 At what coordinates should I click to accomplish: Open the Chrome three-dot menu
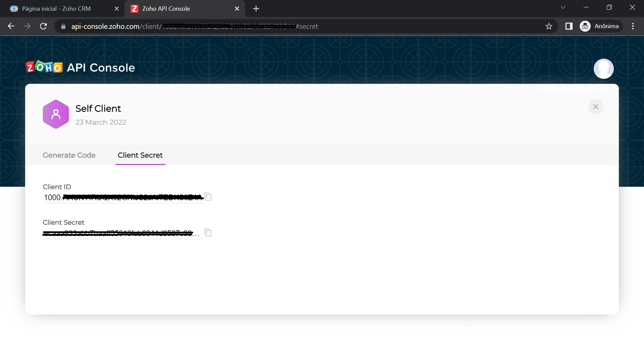point(633,26)
